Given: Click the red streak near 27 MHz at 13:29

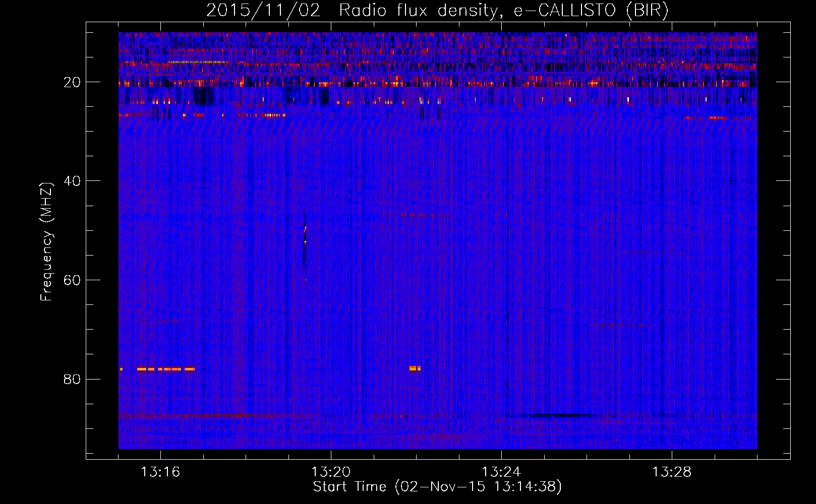Looking at the screenshot, I should (717, 118).
